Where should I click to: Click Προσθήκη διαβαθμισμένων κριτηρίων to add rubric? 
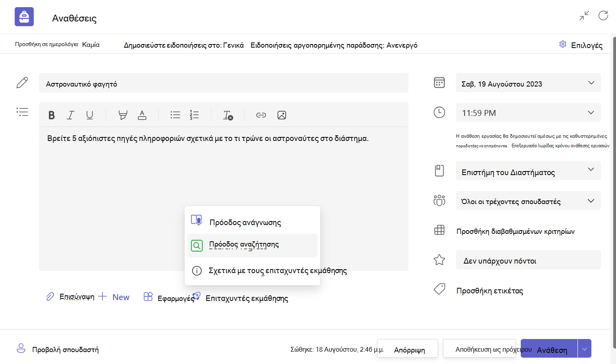[x=516, y=231]
